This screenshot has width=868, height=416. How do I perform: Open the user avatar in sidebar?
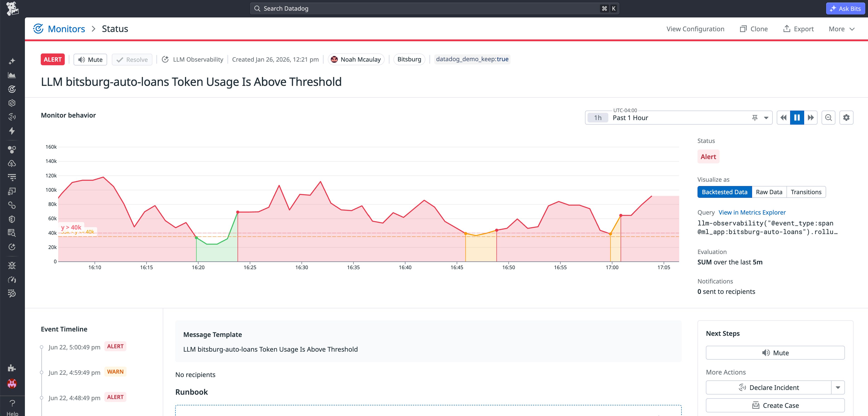12,384
